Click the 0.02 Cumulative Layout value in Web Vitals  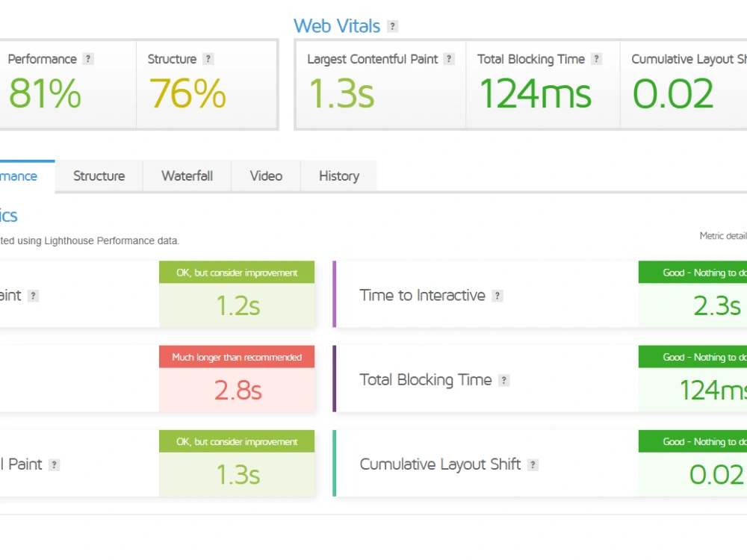click(x=673, y=93)
